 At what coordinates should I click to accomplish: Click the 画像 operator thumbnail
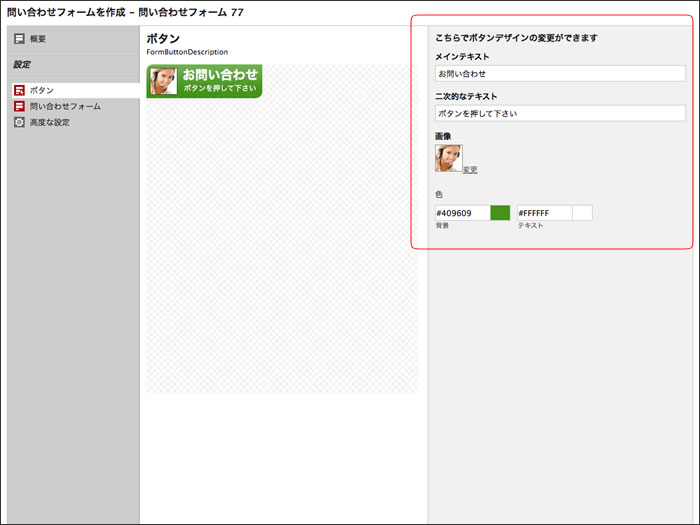pos(449,158)
